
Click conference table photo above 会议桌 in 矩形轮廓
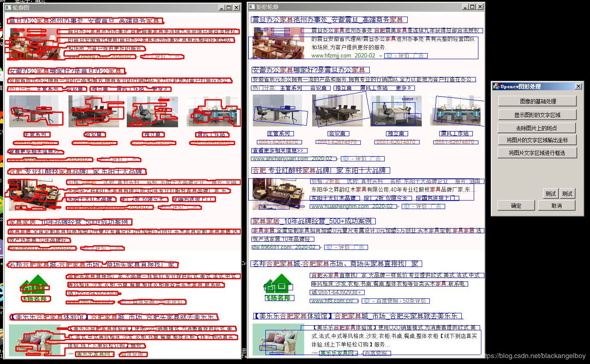[x=337, y=111]
